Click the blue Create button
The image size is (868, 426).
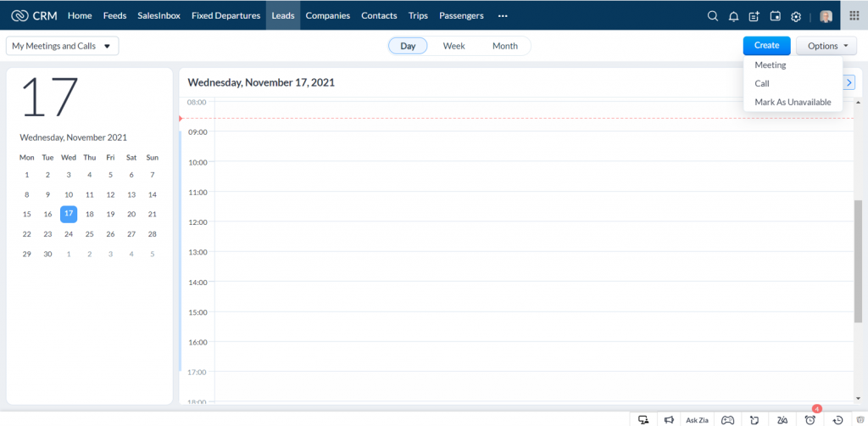coord(766,46)
